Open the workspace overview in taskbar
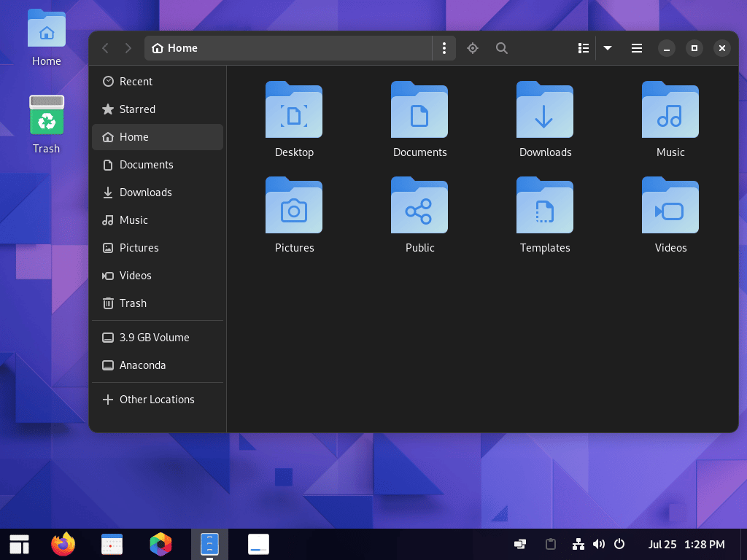 point(20,544)
